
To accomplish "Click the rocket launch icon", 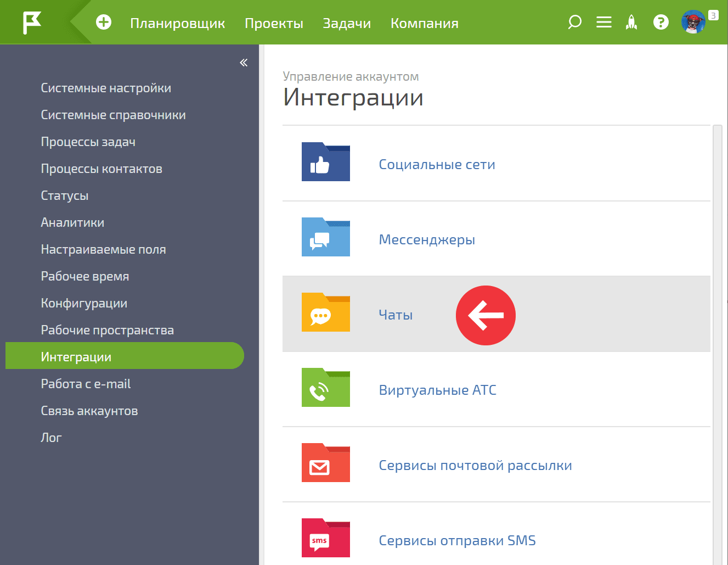I will pos(631,23).
